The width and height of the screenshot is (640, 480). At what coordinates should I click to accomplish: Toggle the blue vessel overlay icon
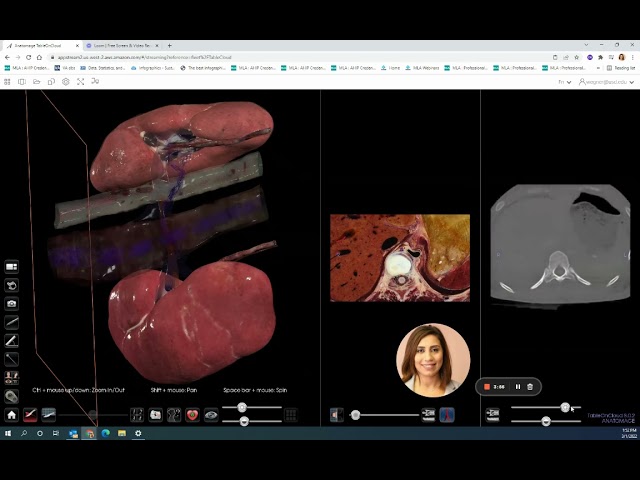tap(447, 415)
